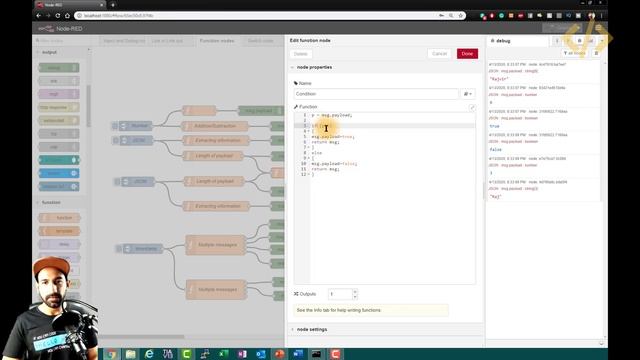Viewport: 640px width, 360px height.
Task: Collapse the output palette category
Action: tap(49, 52)
